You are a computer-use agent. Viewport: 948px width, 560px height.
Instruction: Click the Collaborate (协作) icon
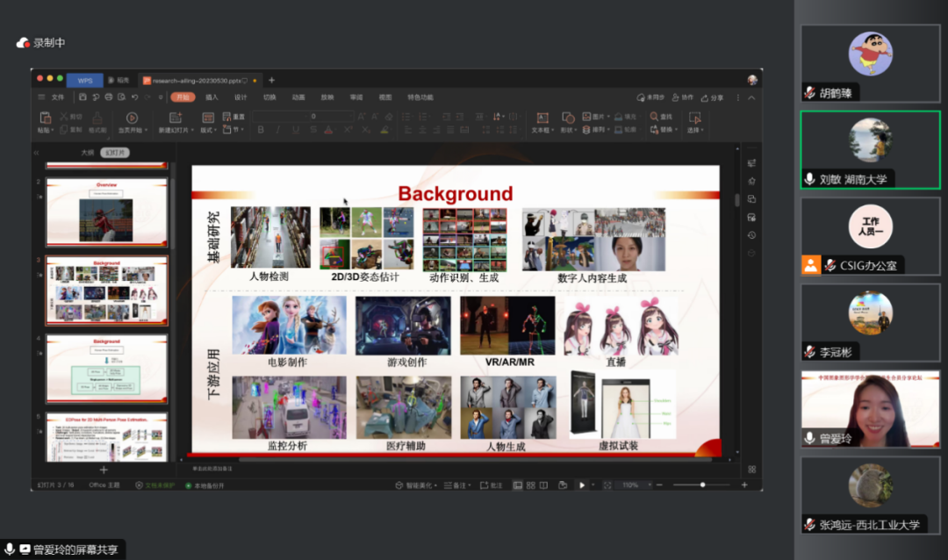676,97
